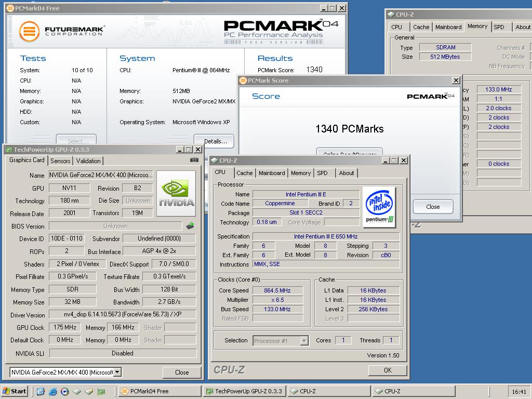The height and width of the screenshot is (399, 532).
Task: Click the second CPU-Z taskbar button
Action: 414,391
